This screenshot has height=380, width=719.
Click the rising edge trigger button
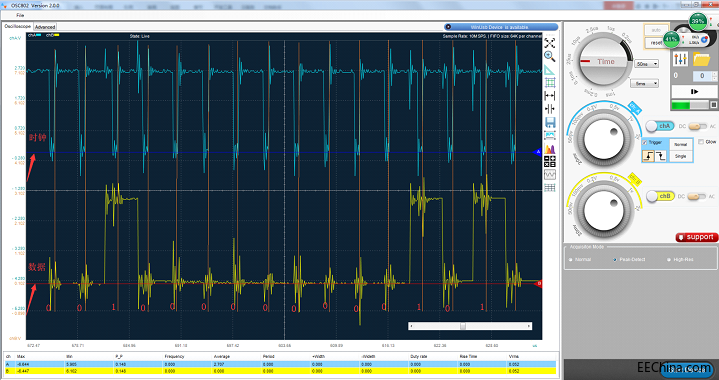(x=648, y=156)
